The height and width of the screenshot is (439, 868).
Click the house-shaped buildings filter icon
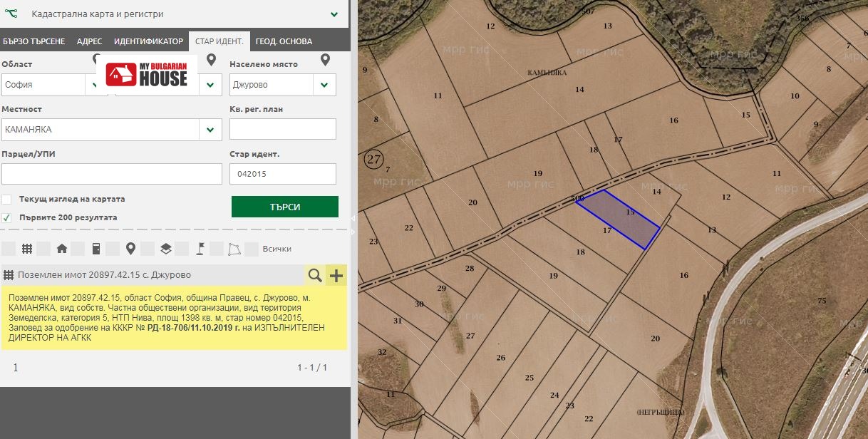coord(62,249)
